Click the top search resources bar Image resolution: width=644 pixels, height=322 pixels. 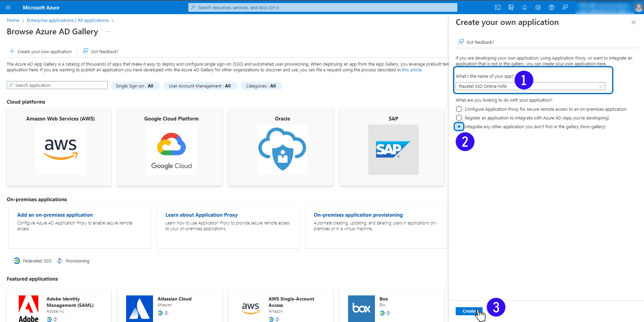tap(323, 7)
